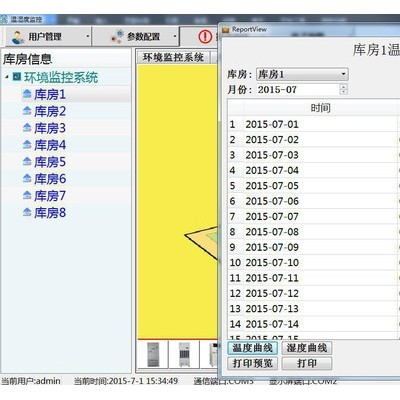The image size is (400, 400).
Task: Increase month with 月份 spinner up arrow
Action: pos(344,87)
